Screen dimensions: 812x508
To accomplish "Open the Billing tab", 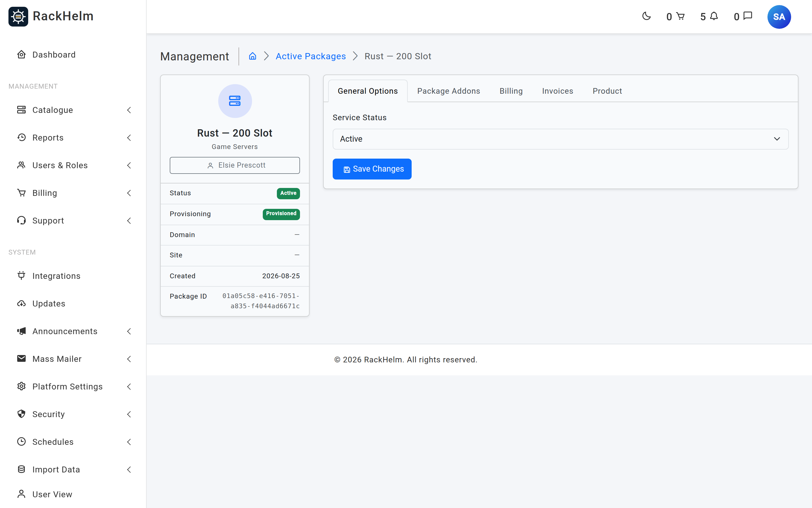I will pos(511,91).
